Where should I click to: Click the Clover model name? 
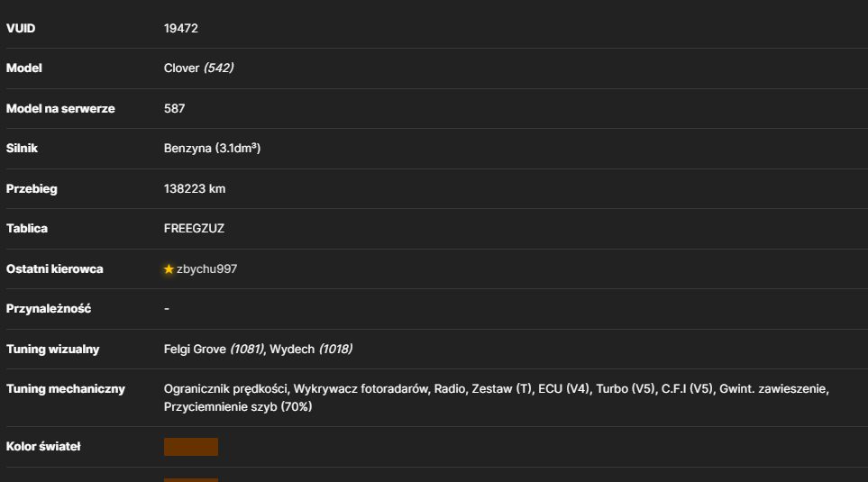coord(181,68)
